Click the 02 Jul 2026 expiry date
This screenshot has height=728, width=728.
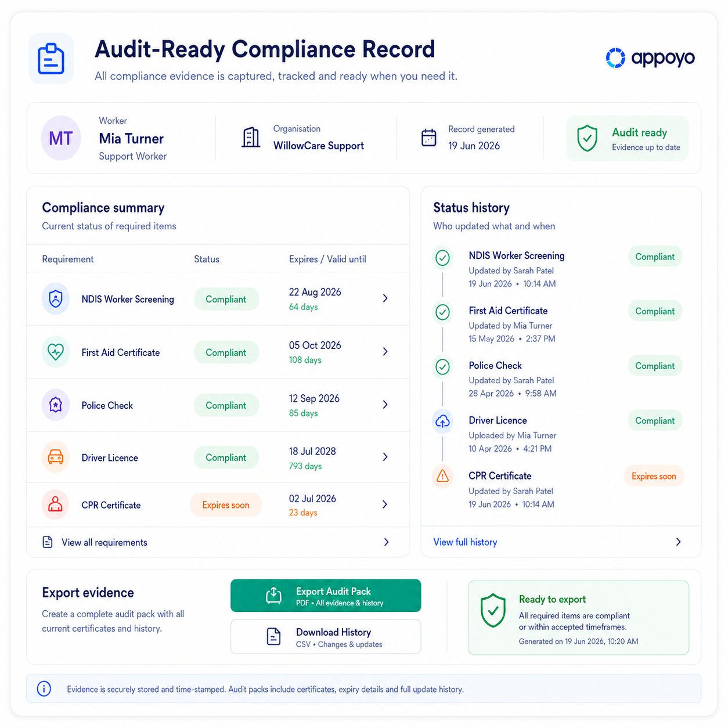coord(312,499)
